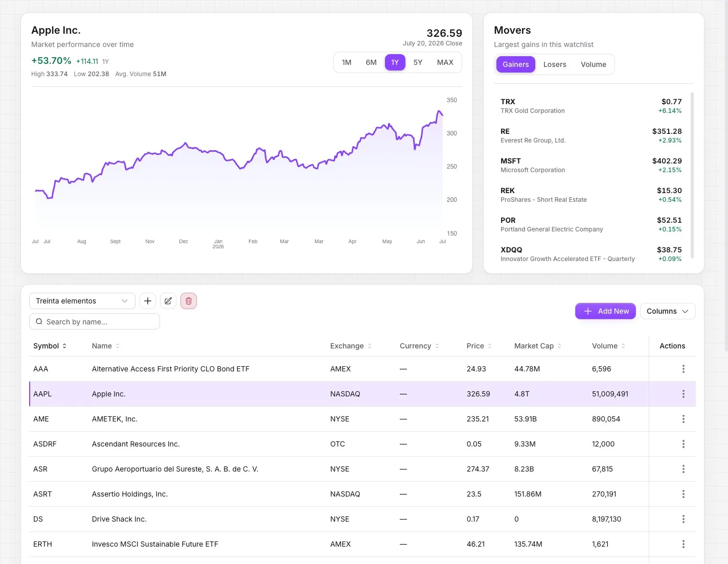Click the Add New button
Viewport: 728px width, 564px height.
click(x=606, y=311)
